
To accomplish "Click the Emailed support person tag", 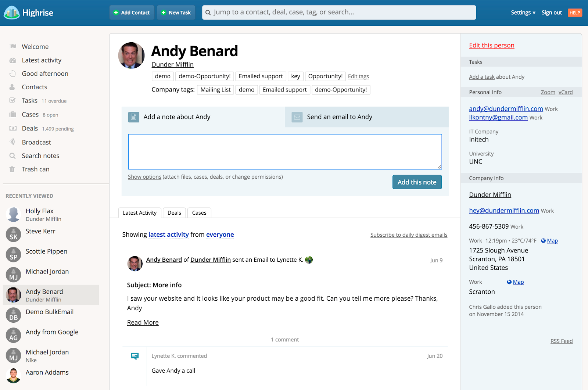I will click(x=261, y=76).
